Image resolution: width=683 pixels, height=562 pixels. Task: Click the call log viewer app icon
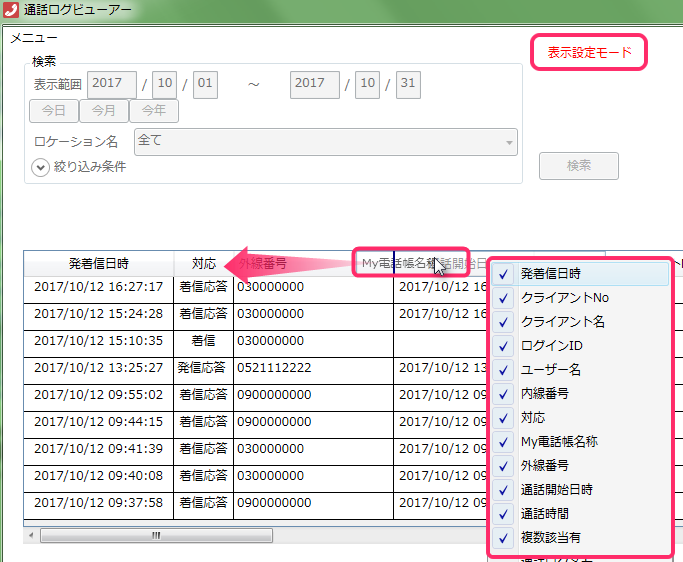(x=14, y=12)
